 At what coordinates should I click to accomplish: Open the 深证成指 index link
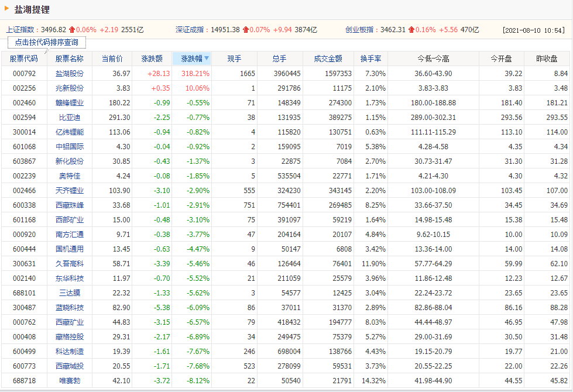point(190,30)
